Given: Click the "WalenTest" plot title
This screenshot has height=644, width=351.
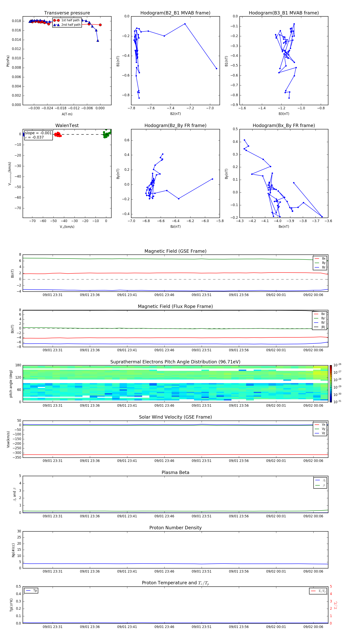Looking at the screenshot, I should [67, 125].
